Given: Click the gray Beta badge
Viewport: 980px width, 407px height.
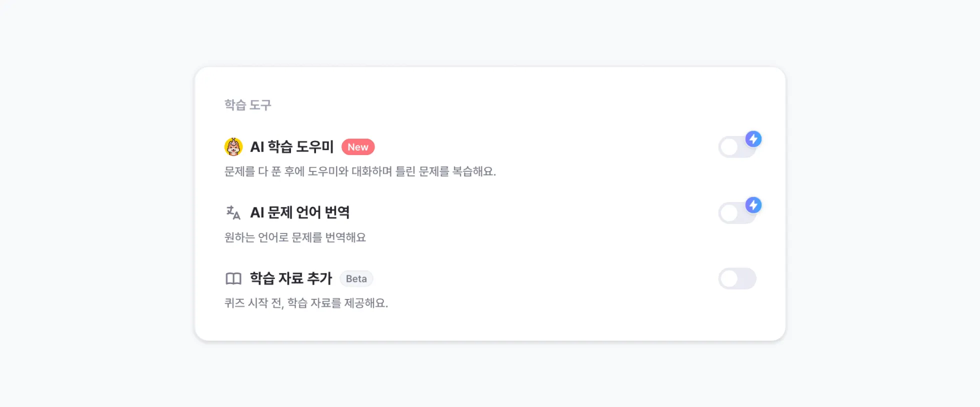Looking at the screenshot, I should (x=356, y=279).
